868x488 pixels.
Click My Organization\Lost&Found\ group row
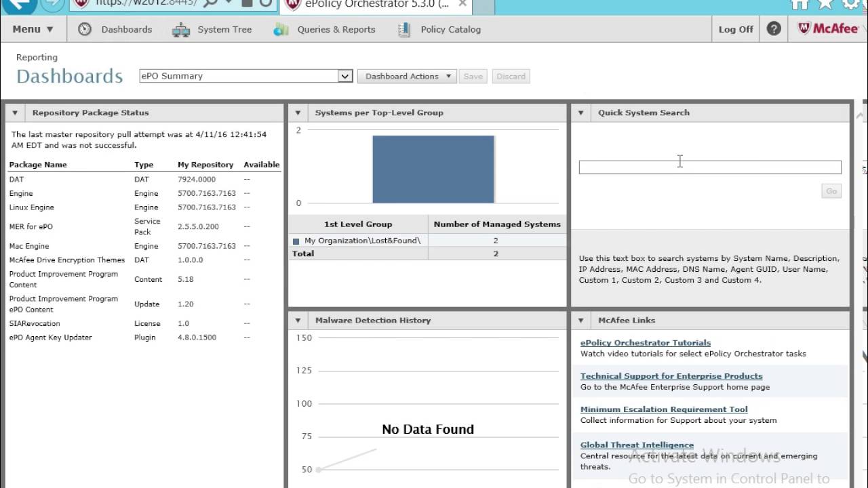coord(427,241)
